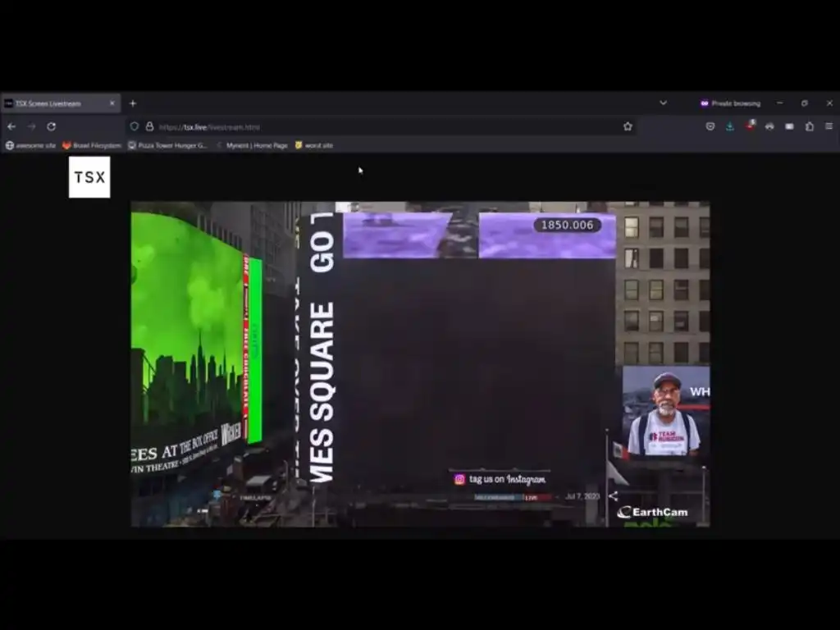Open the downloads panel
This screenshot has width=840, height=630.
(730, 126)
